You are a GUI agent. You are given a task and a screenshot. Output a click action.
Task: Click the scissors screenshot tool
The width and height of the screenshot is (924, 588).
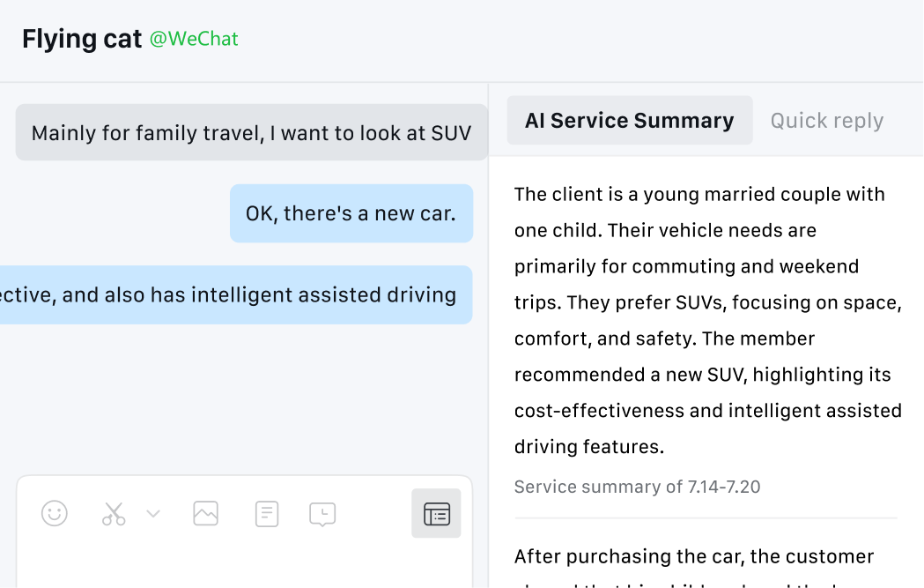(x=114, y=513)
